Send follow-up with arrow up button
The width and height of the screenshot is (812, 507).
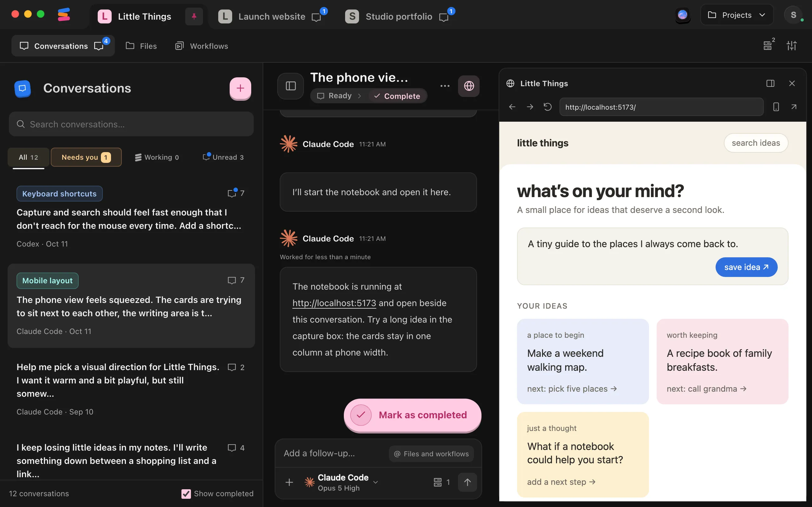[x=468, y=482]
